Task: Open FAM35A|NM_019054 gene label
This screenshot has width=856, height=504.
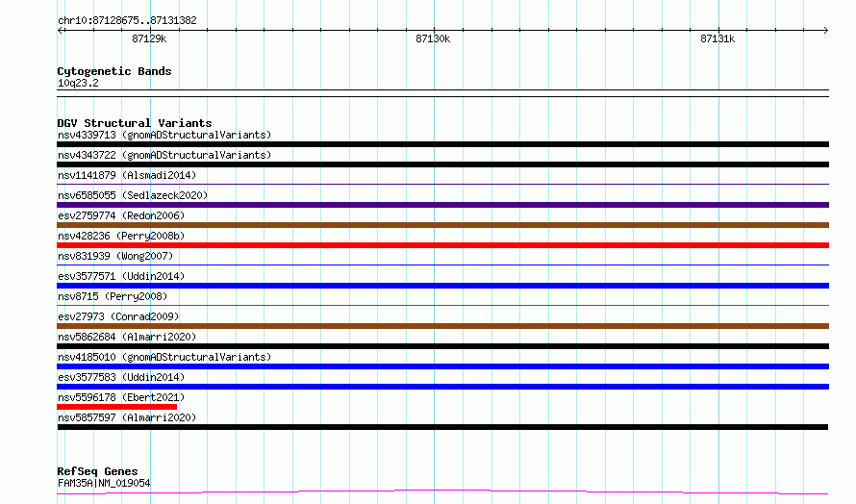Action: (104, 483)
